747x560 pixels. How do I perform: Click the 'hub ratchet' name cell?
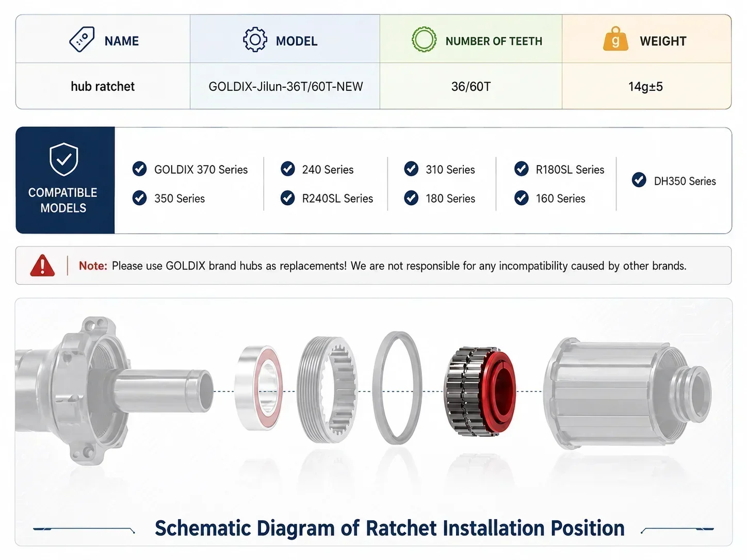(103, 86)
